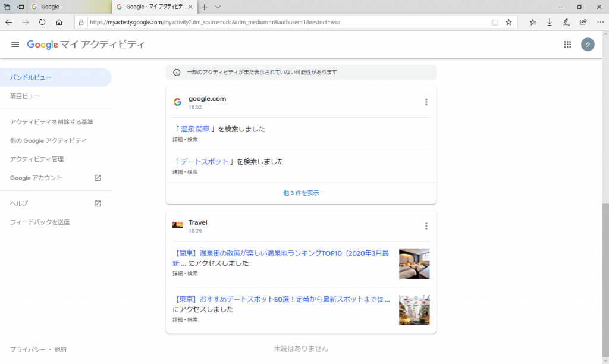Open the tabs you've set aside

pos(7,7)
